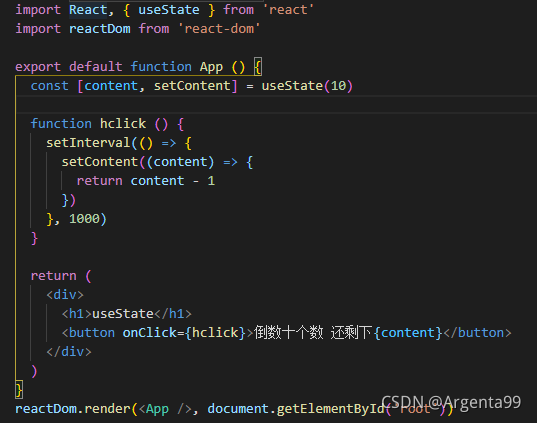Click the <App /> JSX element
Image resolution: width=537 pixels, height=423 pixels.
click(x=165, y=409)
